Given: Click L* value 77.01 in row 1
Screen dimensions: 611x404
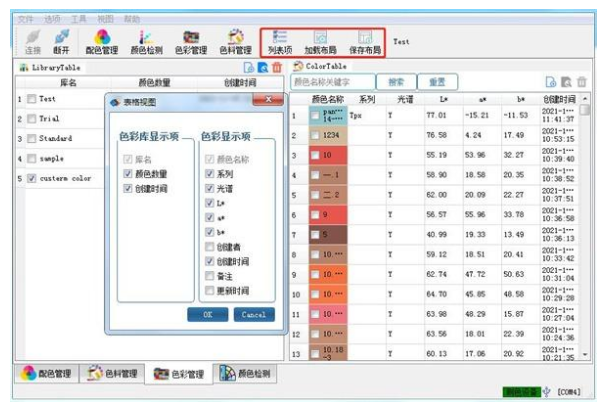Looking at the screenshot, I should pos(436,115).
